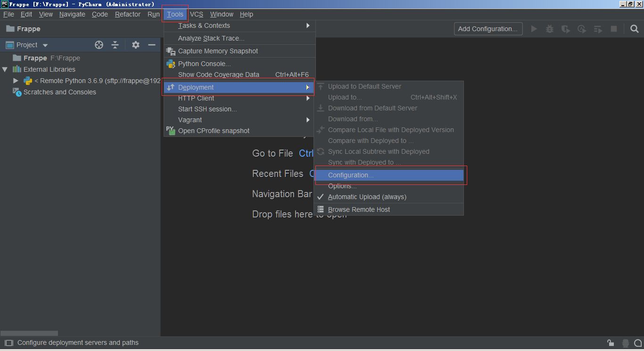This screenshot has height=351, width=644.
Task: Open the Edit menu
Action: [26, 14]
